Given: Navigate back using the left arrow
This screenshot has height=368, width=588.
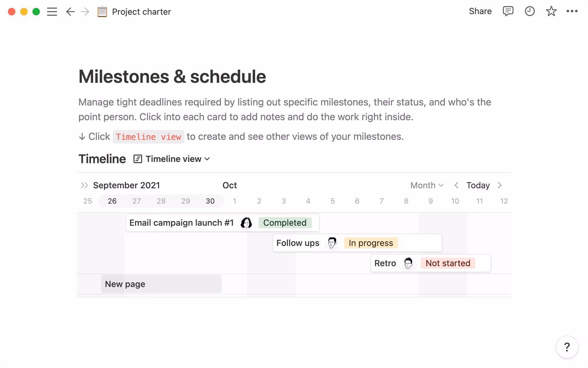Looking at the screenshot, I should 70,12.
